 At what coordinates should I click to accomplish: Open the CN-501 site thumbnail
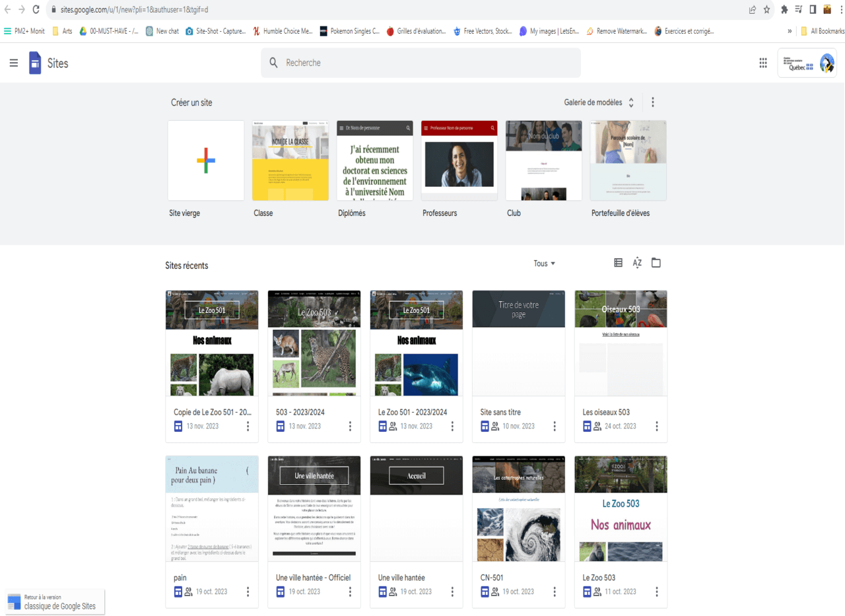[519, 508]
